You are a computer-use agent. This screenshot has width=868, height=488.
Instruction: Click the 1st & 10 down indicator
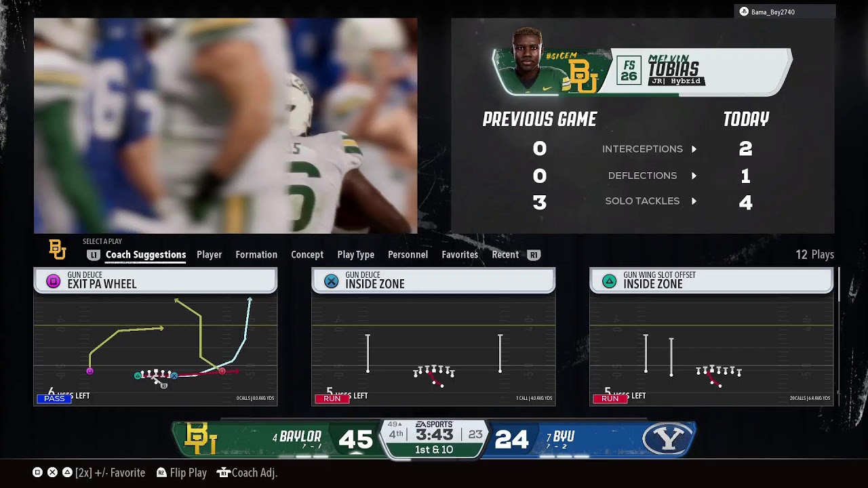coord(434,450)
